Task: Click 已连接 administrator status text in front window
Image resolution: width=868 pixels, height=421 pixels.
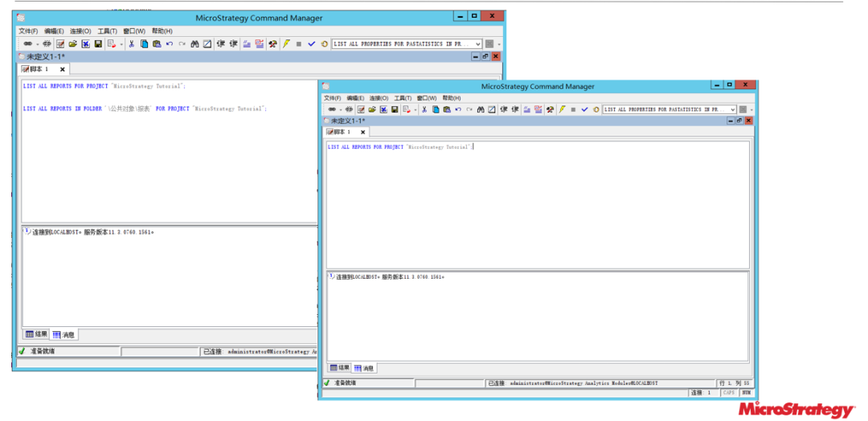Action: [x=572, y=382]
